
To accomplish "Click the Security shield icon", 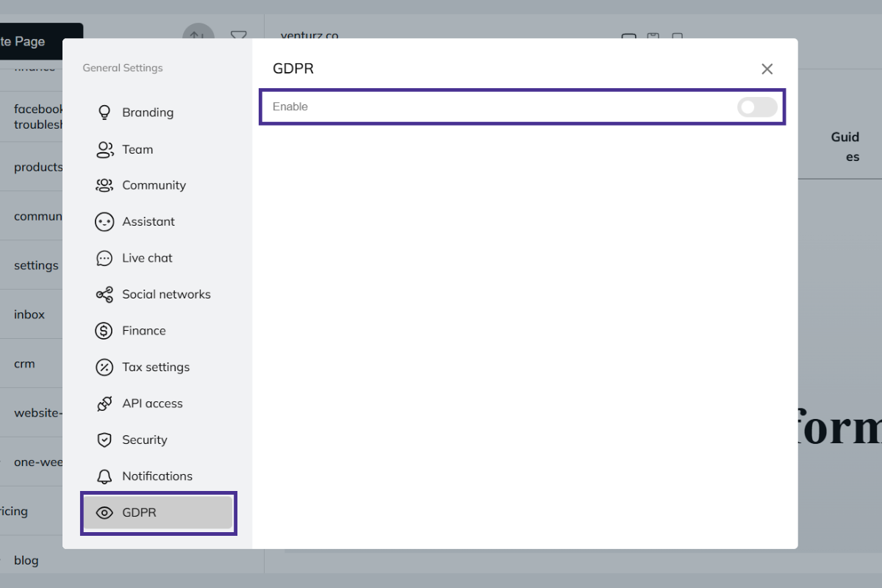I will click(104, 440).
